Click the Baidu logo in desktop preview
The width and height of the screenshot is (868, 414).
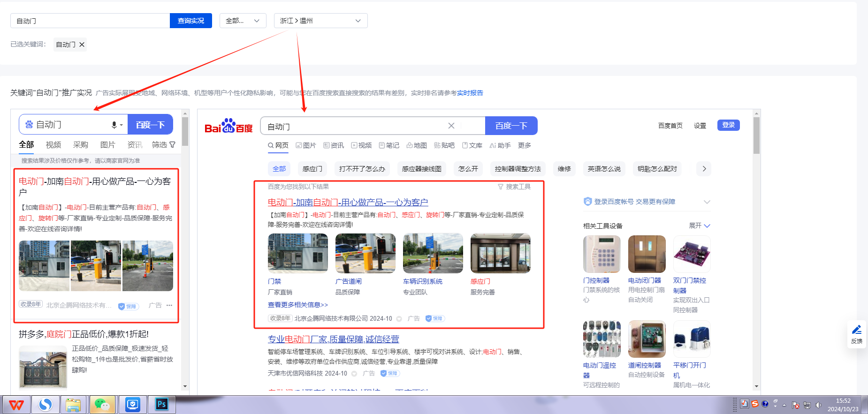tap(228, 126)
